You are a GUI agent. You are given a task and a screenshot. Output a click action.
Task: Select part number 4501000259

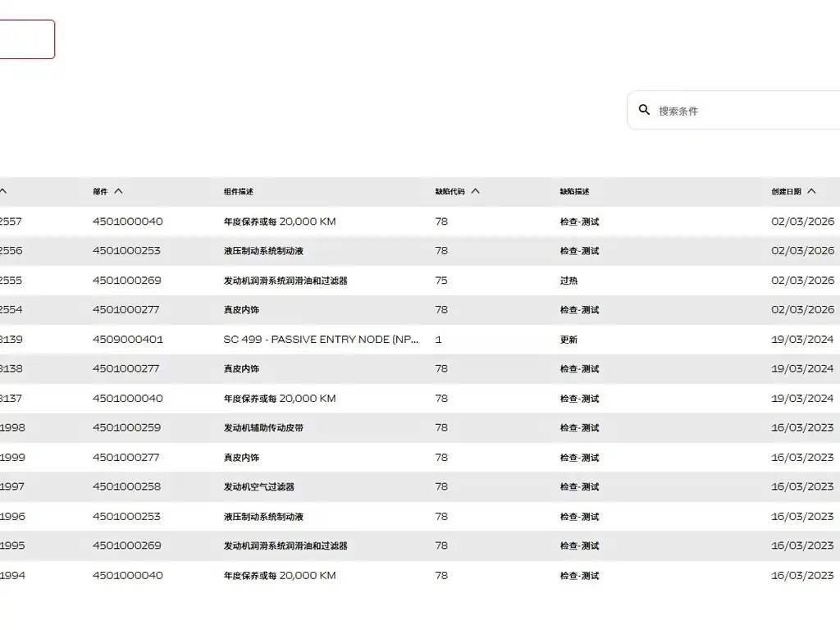click(x=126, y=428)
